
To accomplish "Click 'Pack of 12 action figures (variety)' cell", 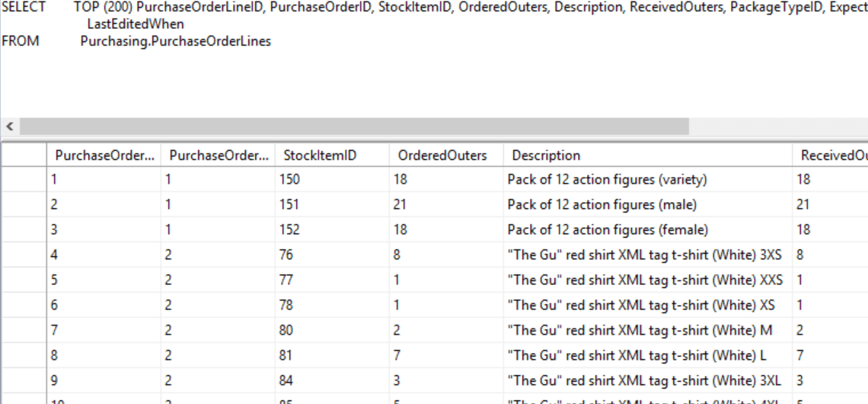I will (x=648, y=180).
